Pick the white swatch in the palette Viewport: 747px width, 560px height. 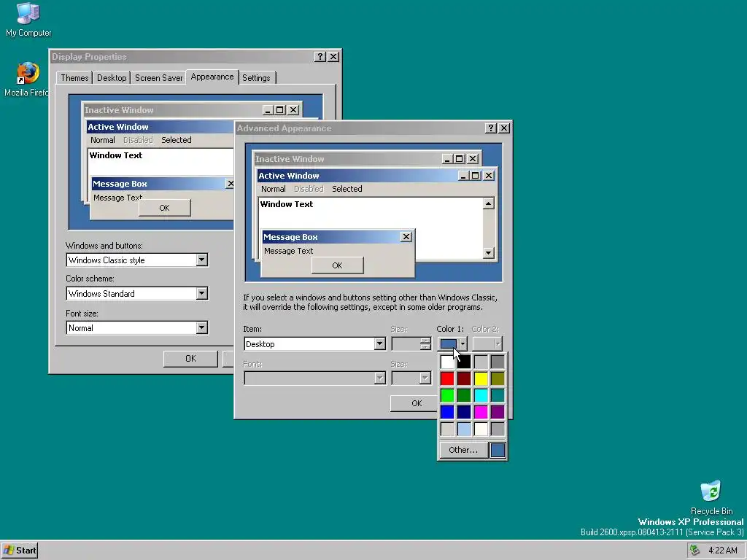(x=447, y=362)
